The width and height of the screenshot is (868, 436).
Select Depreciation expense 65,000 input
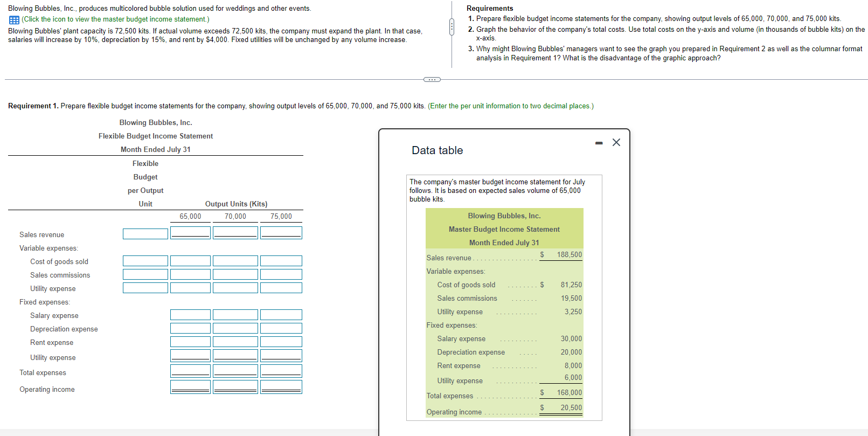190,328
